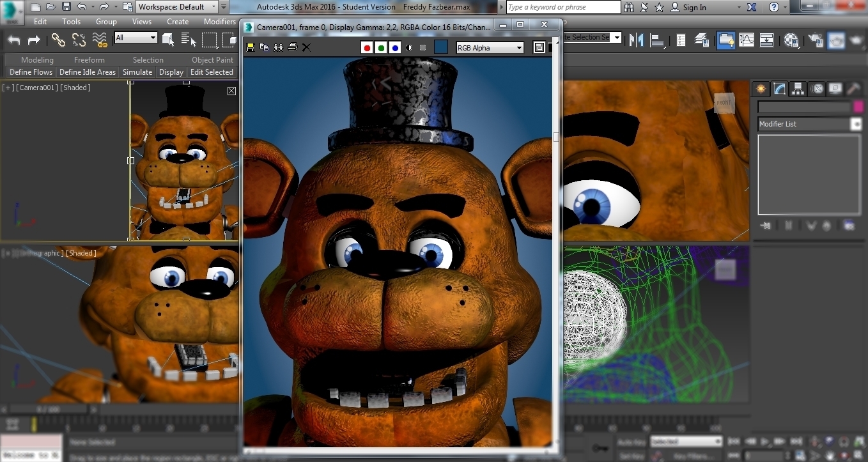
Task: Open the Group menu
Action: (x=106, y=21)
